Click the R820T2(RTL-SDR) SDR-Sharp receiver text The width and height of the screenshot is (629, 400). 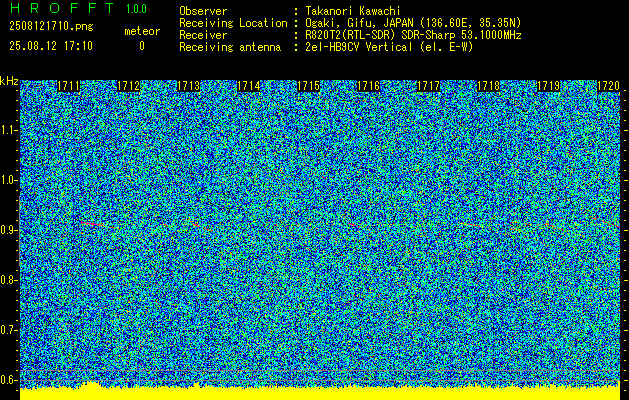[413, 35]
